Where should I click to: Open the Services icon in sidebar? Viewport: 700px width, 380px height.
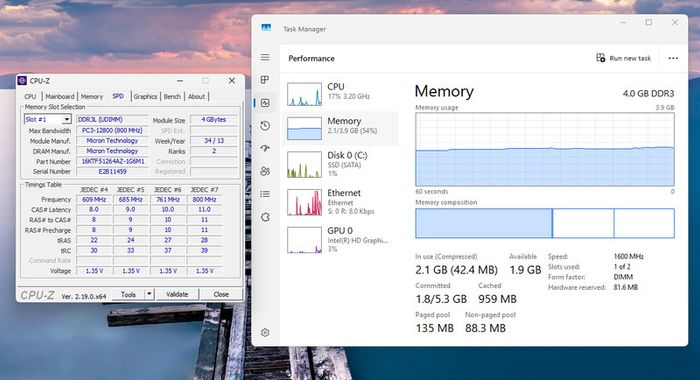(x=265, y=217)
